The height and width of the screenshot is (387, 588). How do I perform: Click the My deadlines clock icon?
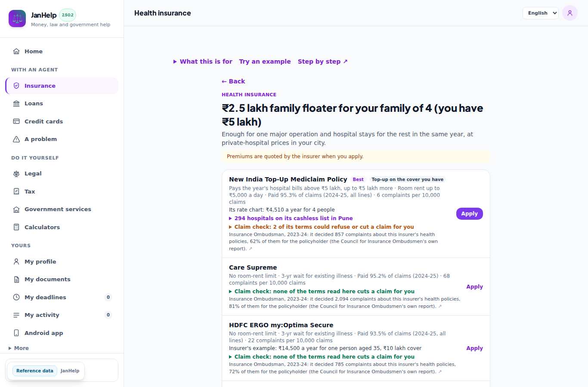tap(16, 297)
